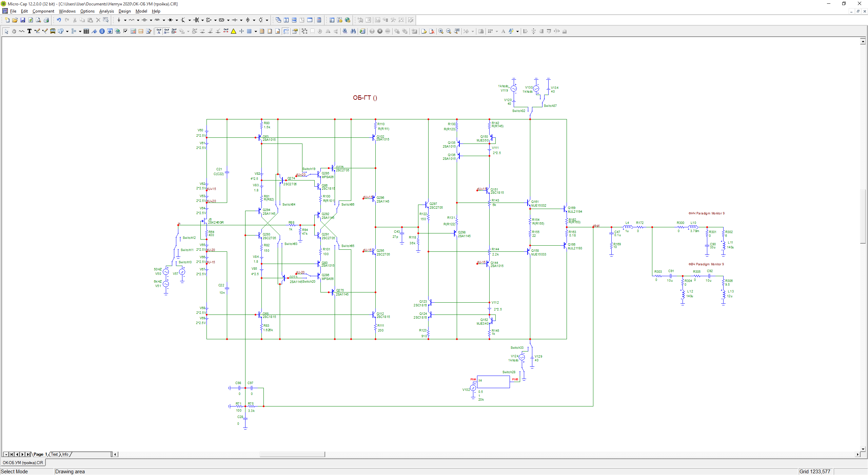The image size is (868, 475).
Task: Save the circuit file
Action: (x=23, y=20)
